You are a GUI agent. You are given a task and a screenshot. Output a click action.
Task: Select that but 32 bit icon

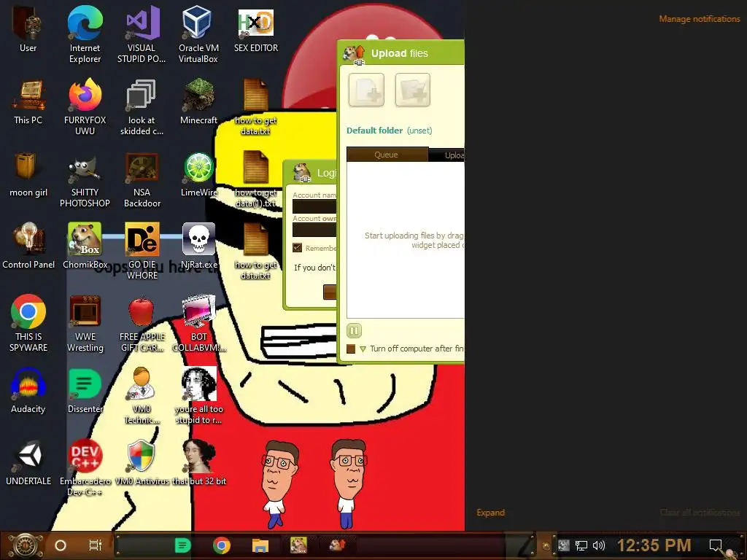[198, 463]
